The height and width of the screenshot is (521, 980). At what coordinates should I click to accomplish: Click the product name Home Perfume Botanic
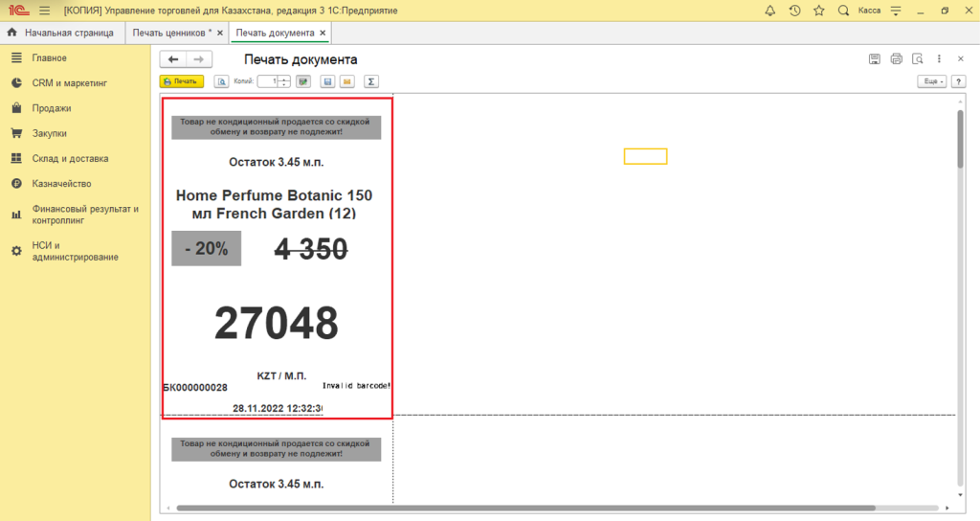(x=274, y=204)
